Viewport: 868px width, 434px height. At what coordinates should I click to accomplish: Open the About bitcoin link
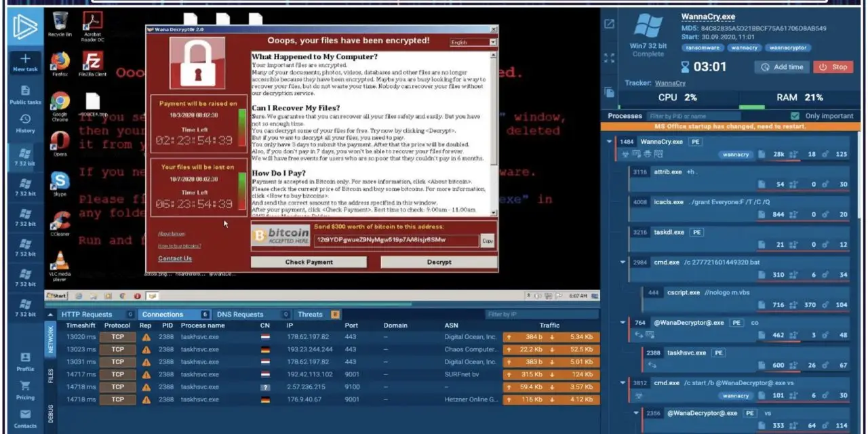(x=172, y=234)
